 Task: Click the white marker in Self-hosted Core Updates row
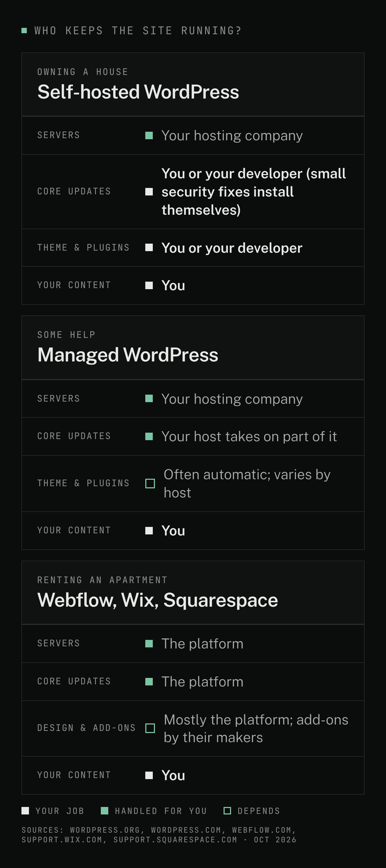tap(149, 192)
